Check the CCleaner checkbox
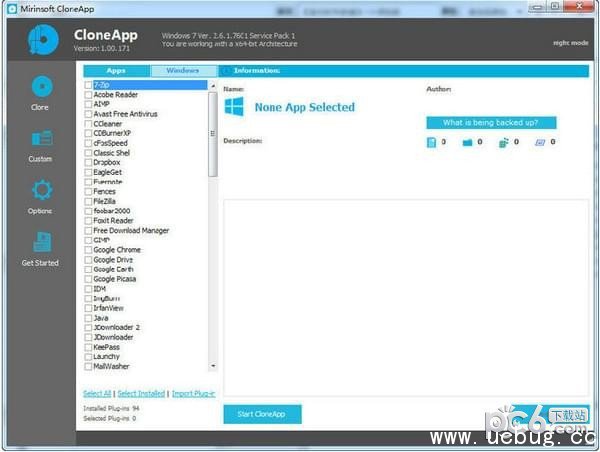The image size is (600, 452). click(x=88, y=124)
